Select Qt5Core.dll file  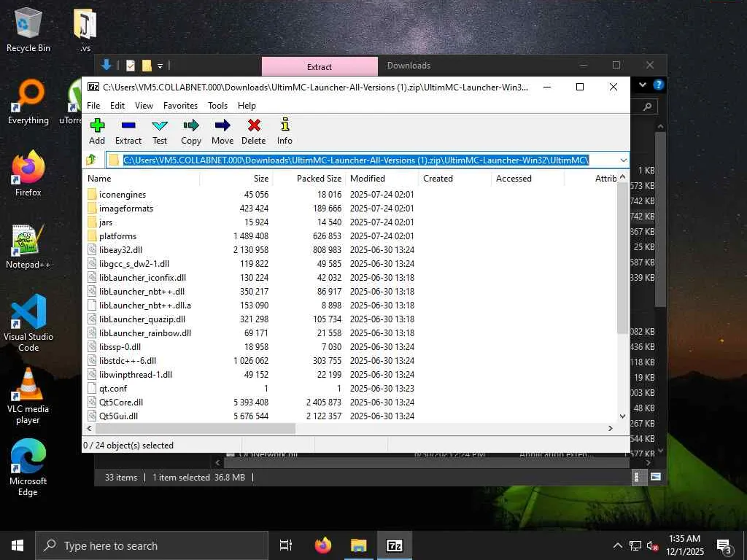tap(121, 402)
